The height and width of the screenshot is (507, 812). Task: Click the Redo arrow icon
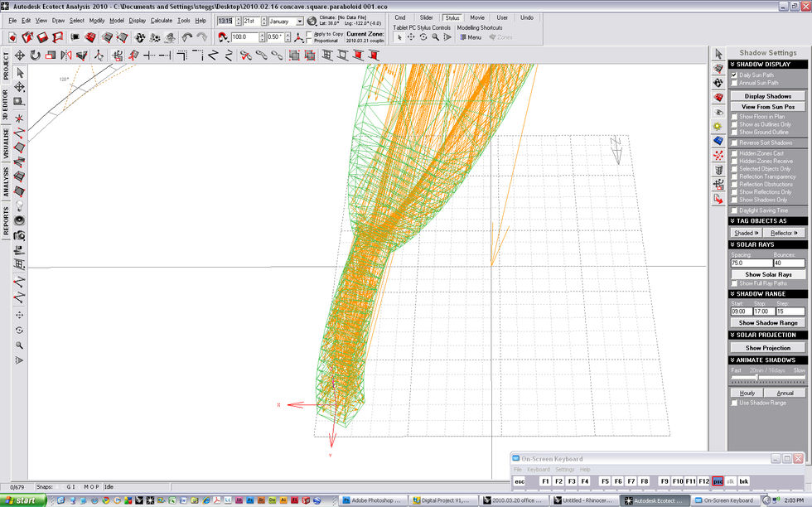click(202, 37)
